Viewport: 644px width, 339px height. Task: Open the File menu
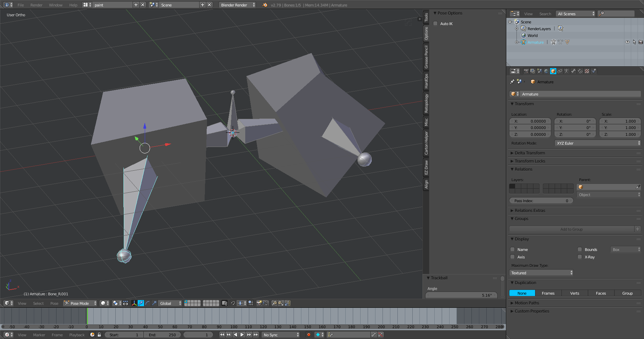tap(21, 5)
